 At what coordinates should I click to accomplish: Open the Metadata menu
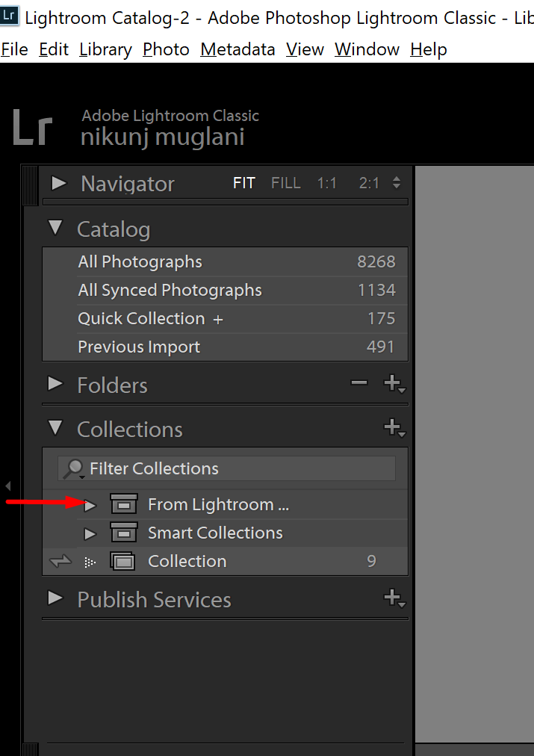[x=237, y=49]
